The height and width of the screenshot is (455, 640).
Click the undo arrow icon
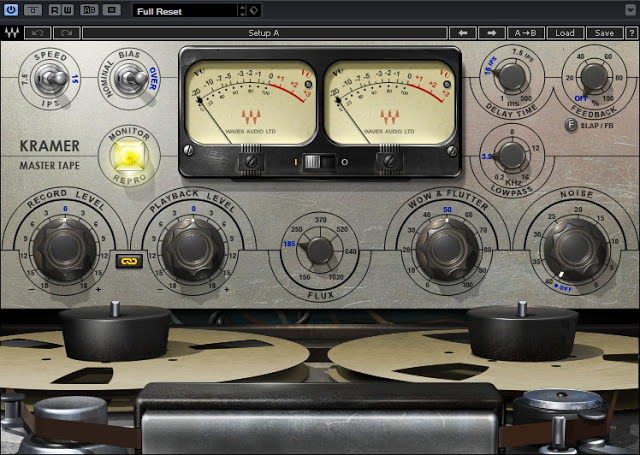click(38, 33)
